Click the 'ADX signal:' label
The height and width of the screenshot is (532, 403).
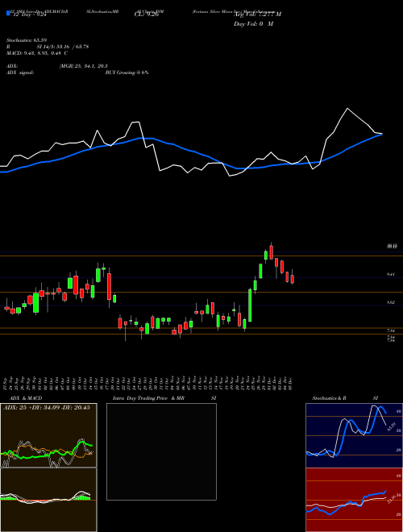tap(20, 73)
